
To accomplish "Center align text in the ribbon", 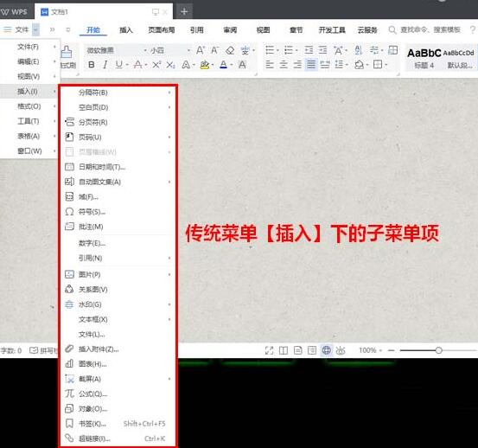I will coord(284,64).
